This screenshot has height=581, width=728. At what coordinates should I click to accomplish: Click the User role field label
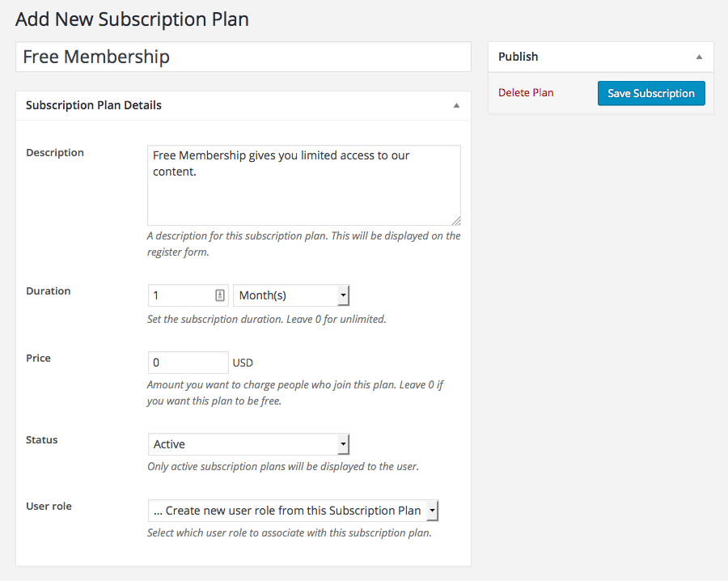pyautogui.click(x=49, y=507)
